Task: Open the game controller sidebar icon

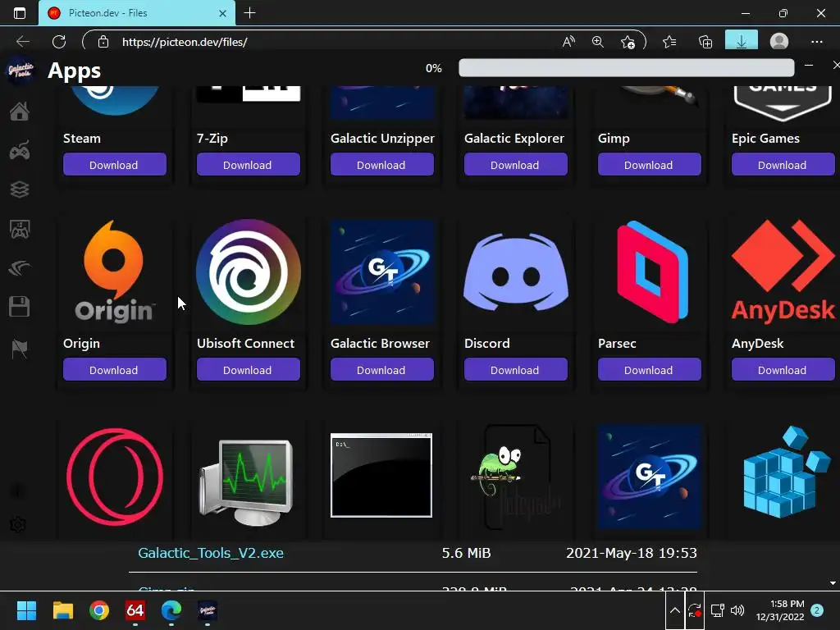Action: [x=20, y=151]
